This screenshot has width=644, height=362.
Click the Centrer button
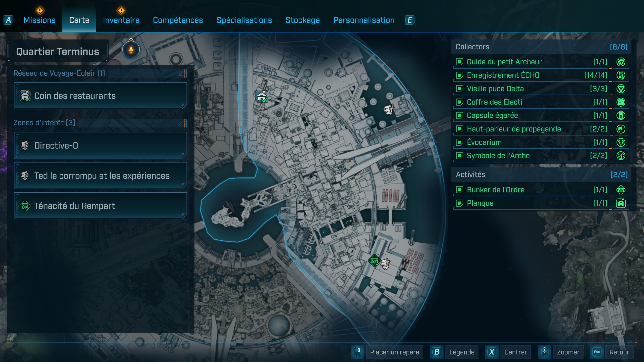coord(515,352)
